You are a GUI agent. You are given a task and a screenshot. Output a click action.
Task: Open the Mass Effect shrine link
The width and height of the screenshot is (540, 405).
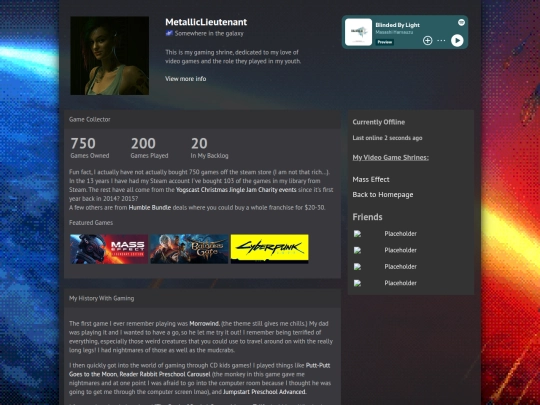tap(371, 179)
